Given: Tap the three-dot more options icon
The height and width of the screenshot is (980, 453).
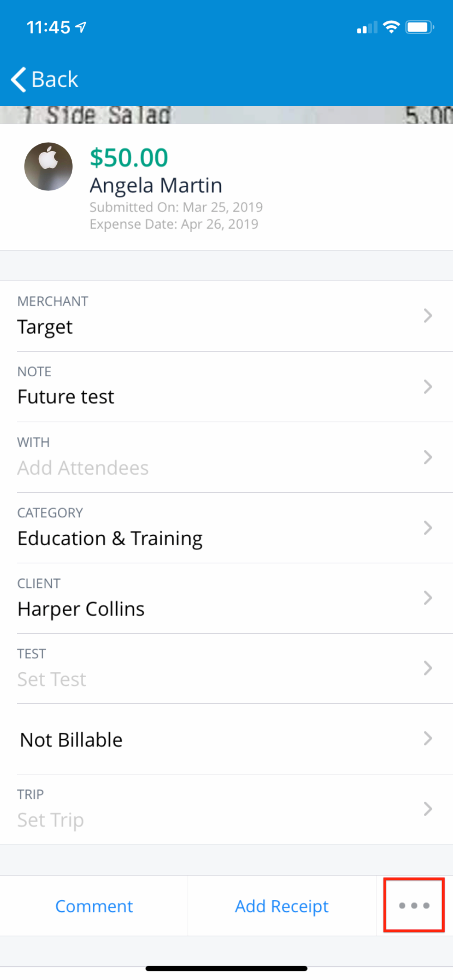Looking at the screenshot, I should 414,906.
